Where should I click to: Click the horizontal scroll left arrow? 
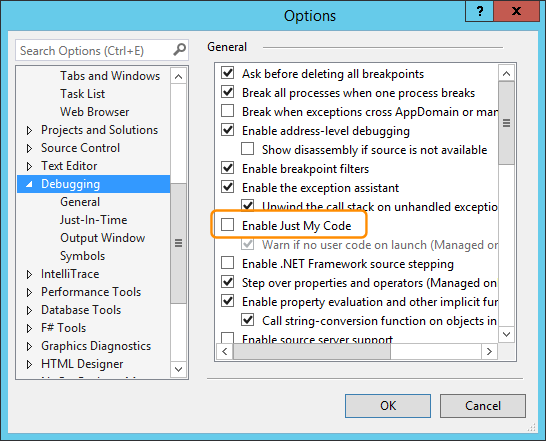[x=225, y=351]
